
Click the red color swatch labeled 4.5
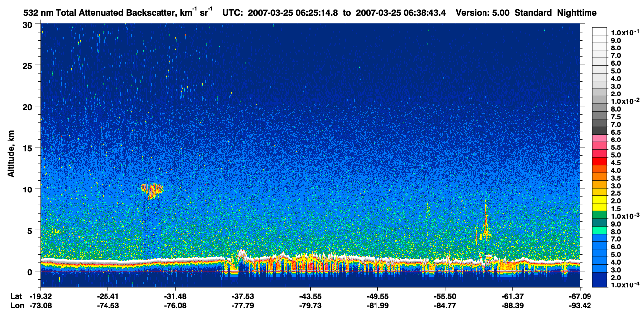[x=600, y=161]
